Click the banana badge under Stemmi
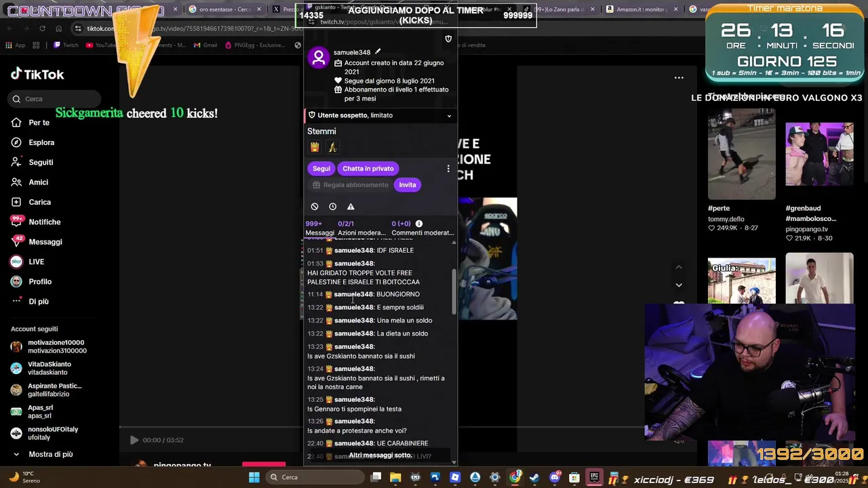The height and width of the screenshot is (488, 868). click(332, 147)
